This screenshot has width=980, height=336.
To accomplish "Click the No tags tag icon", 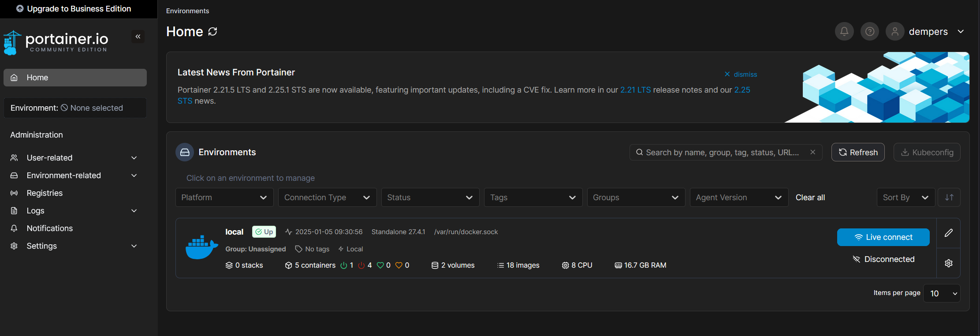I will tap(298, 249).
